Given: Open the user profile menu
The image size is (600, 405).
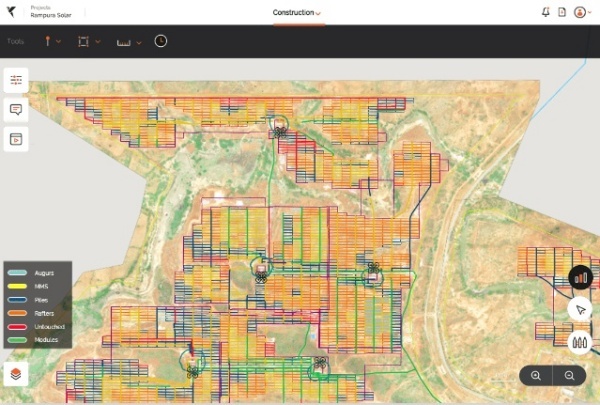Looking at the screenshot, I should pyautogui.click(x=582, y=13).
